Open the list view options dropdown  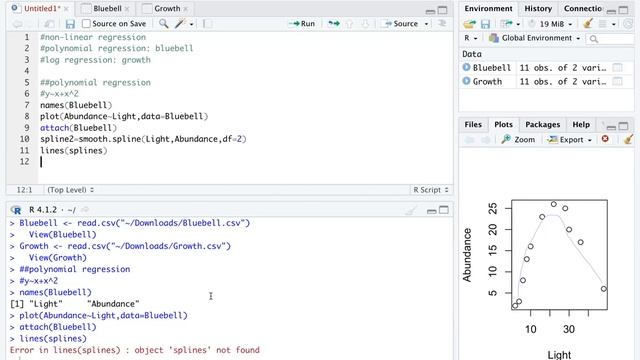coord(607,24)
